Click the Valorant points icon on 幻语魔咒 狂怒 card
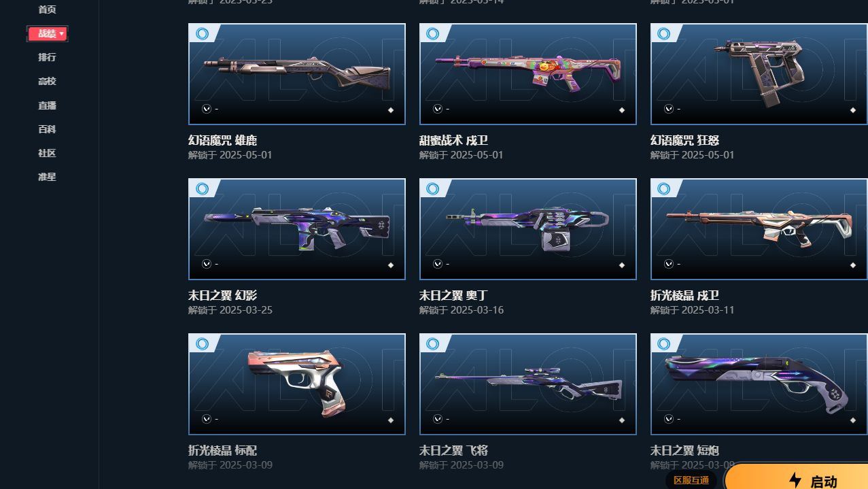Screen dimensions: 868x489 coord(669,109)
